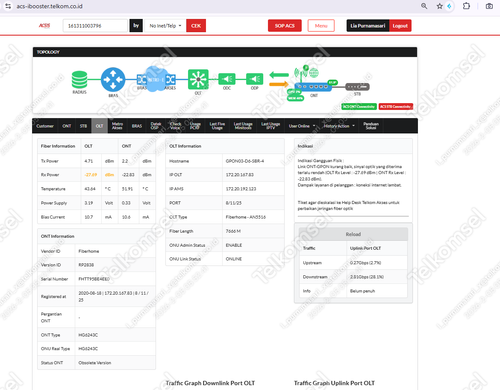Open the Panduan Solusi tab

pyautogui.click(x=371, y=126)
